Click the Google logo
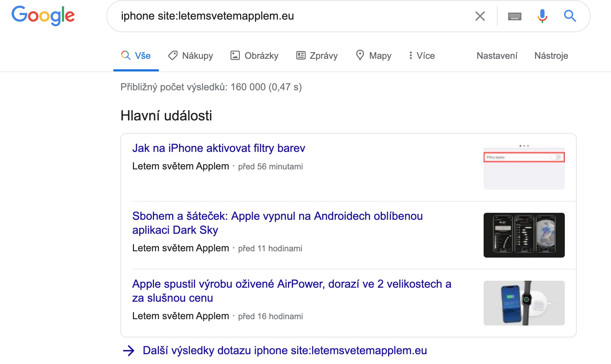 pyautogui.click(x=43, y=16)
